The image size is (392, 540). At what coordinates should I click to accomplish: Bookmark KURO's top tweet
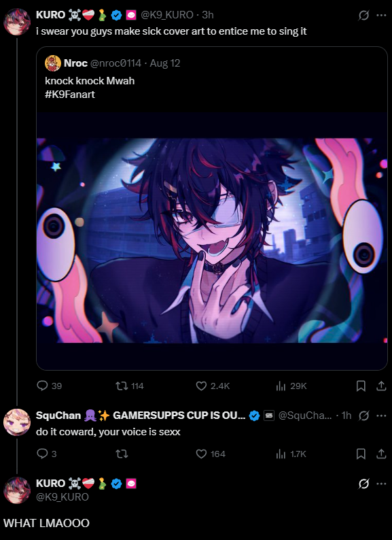click(x=360, y=386)
